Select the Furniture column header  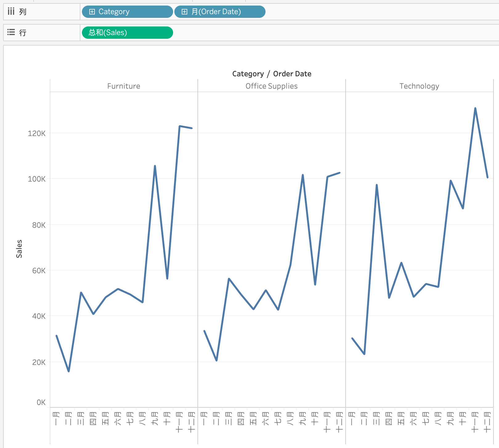tap(124, 86)
